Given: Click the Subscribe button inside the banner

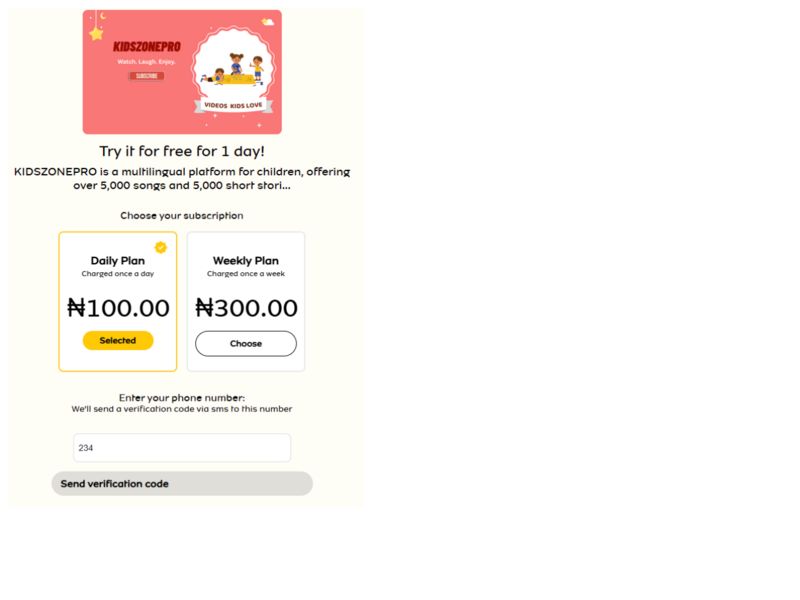Looking at the screenshot, I should [x=146, y=75].
